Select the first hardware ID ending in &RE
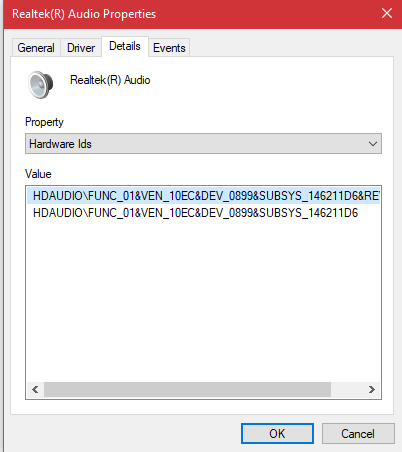This screenshot has width=402, height=452. (203, 196)
